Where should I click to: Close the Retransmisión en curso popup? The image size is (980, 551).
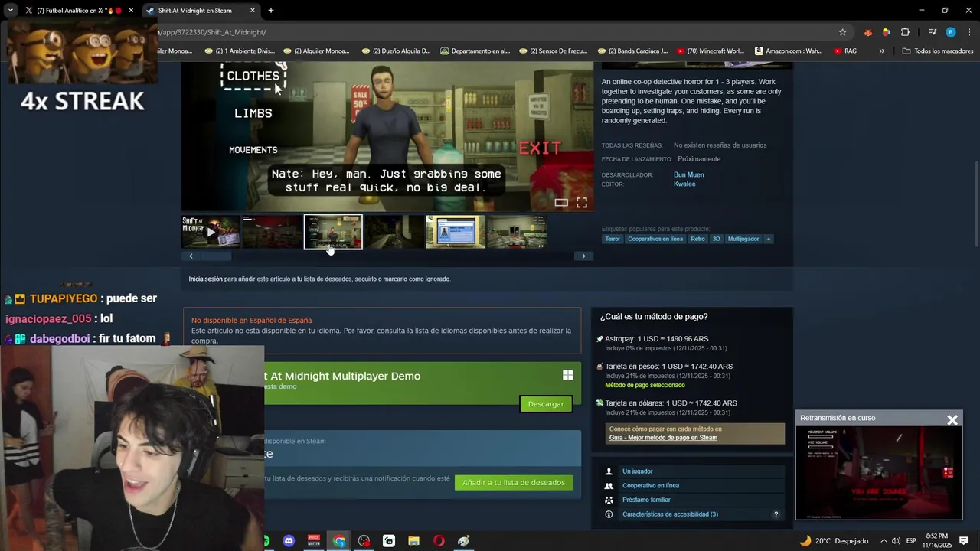click(x=952, y=420)
